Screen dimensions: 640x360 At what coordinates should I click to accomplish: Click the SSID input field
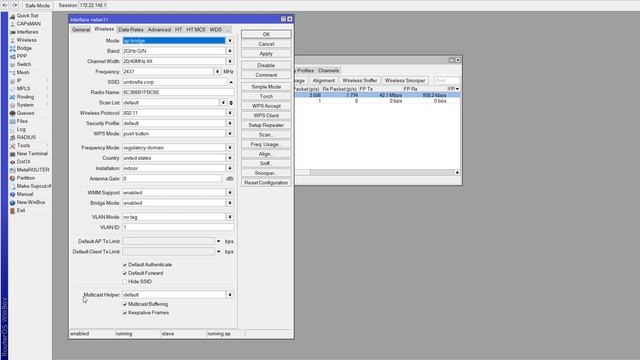pos(175,82)
